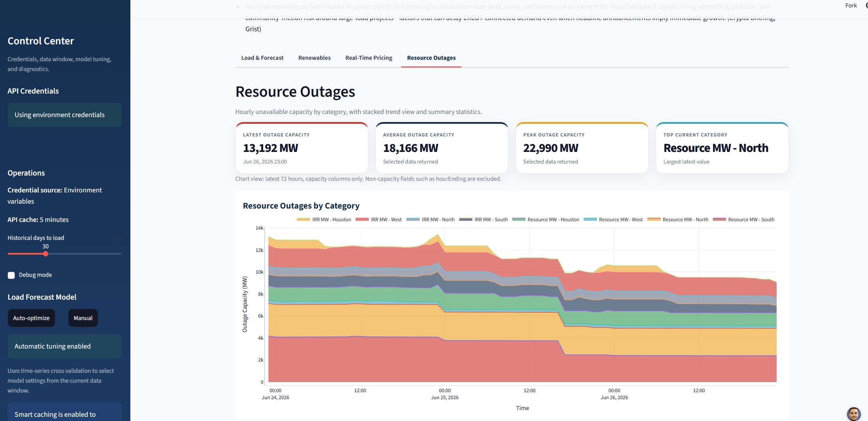The width and height of the screenshot is (868, 421).
Task: Toggle IRR MW - South legend series
Action: pos(483,219)
